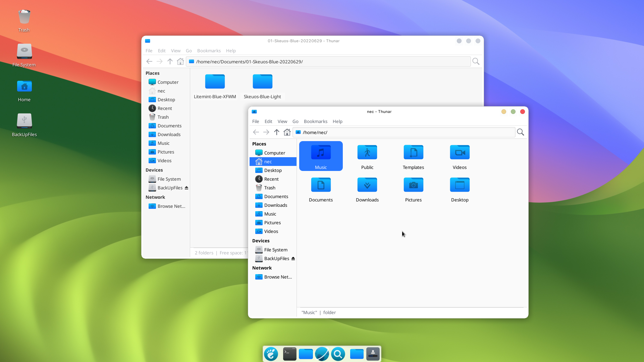Go forward in the nec Thunar window
Screen dimensions: 644x362
tap(266, 132)
